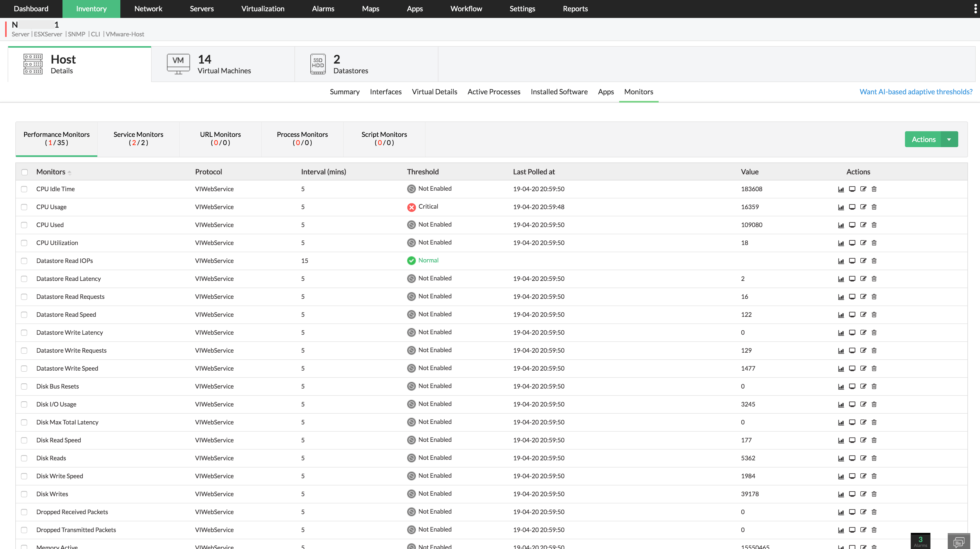Switch to the Service Monitors tab
The image size is (980, 549).
(138, 138)
